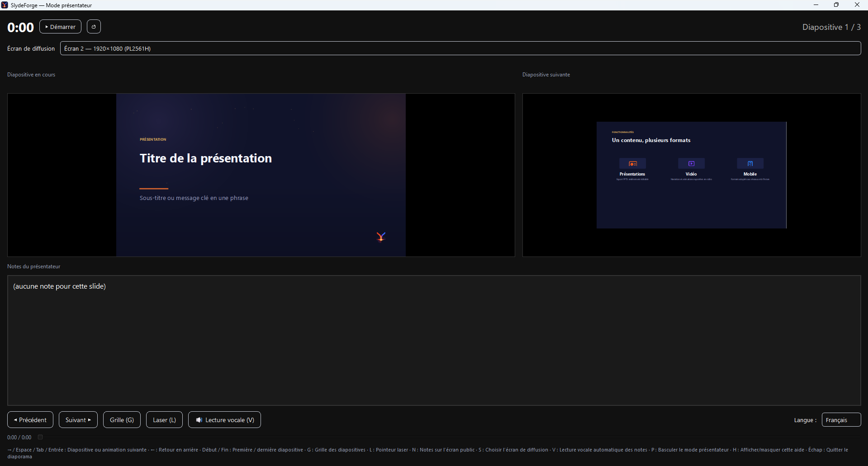Click the next slide preview thumbnail

click(x=692, y=175)
